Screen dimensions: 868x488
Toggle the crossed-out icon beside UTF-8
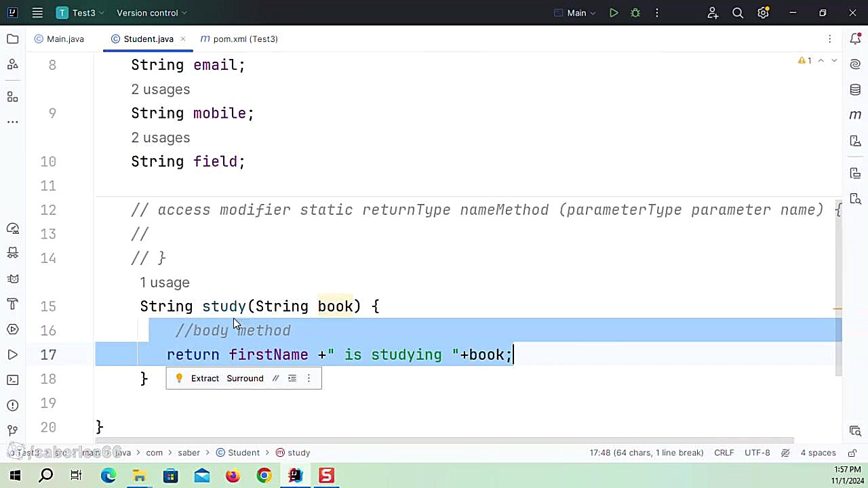[785, 453]
